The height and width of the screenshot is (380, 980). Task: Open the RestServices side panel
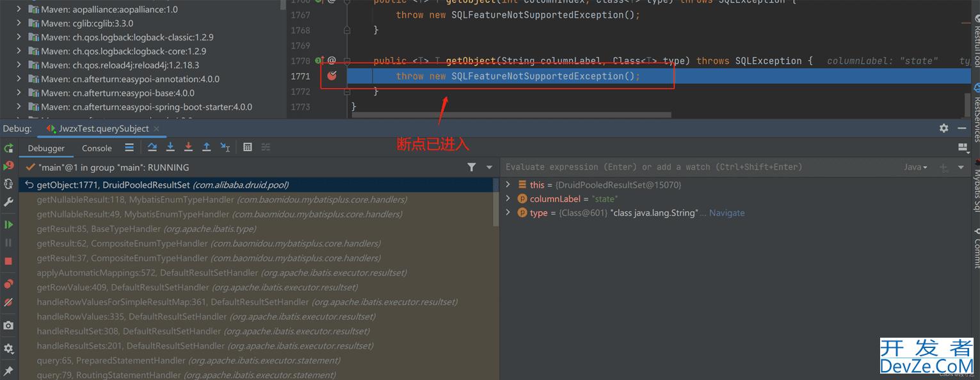click(976, 113)
